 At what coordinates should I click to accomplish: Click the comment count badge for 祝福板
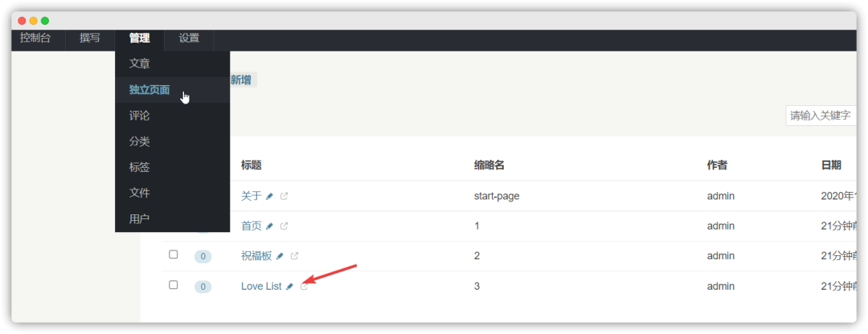203,257
